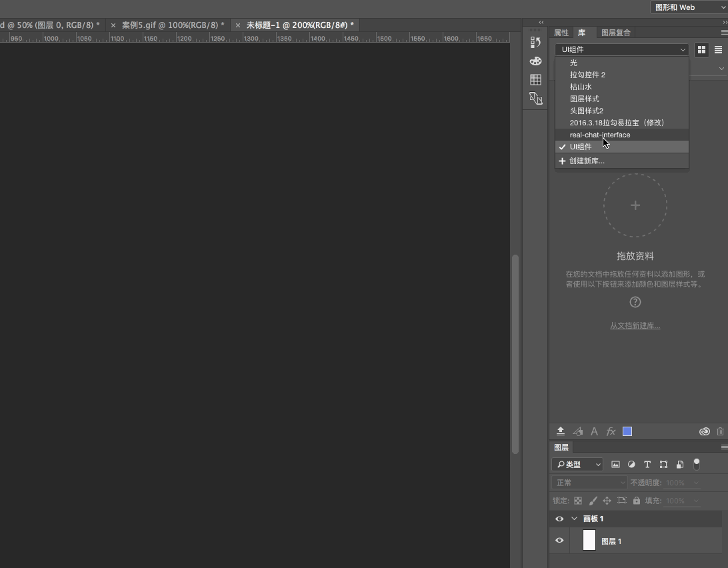Expand the chevron beside the library list
The height and width of the screenshot is (568, 728).
tap(721, 69)
